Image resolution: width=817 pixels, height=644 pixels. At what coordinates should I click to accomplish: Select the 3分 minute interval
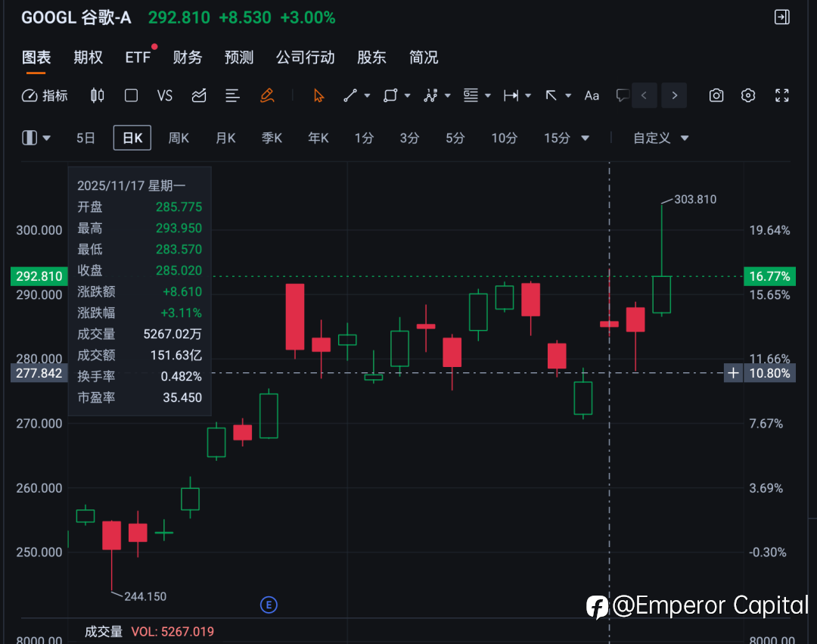pyautogui.click(x=409, y=138)
